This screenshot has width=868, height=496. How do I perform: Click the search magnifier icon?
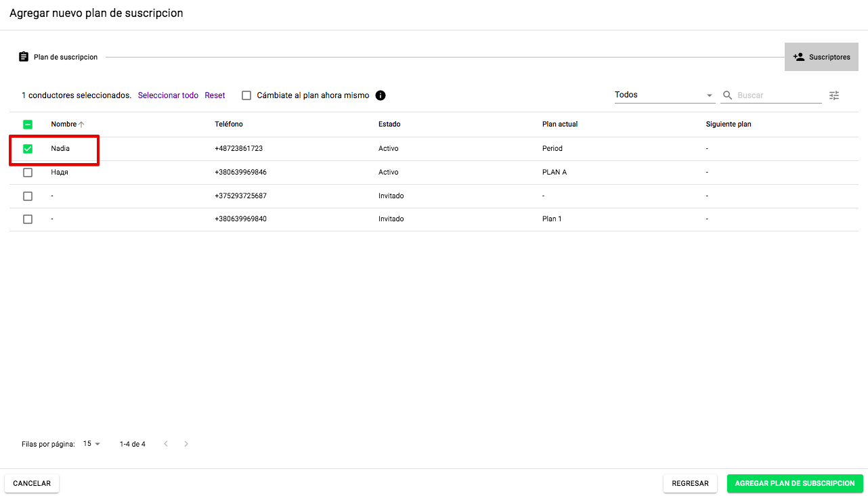coord(728,95)
